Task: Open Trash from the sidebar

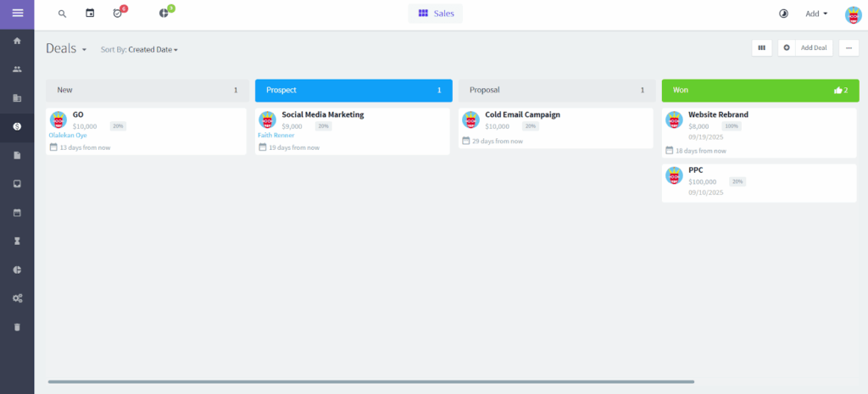Action: (17, 326)
